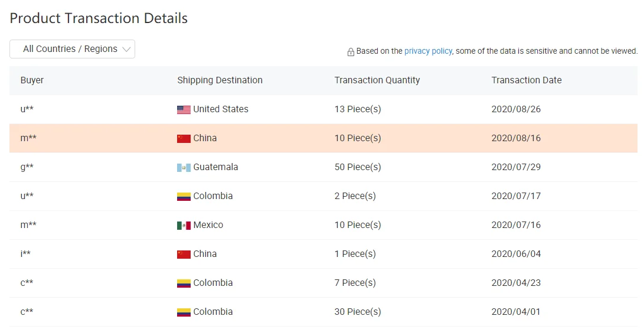Click buyer g** in Guatemala row
Image resolution: width=644 pixels, height=329 pixels.
click(x=27, y=167)
